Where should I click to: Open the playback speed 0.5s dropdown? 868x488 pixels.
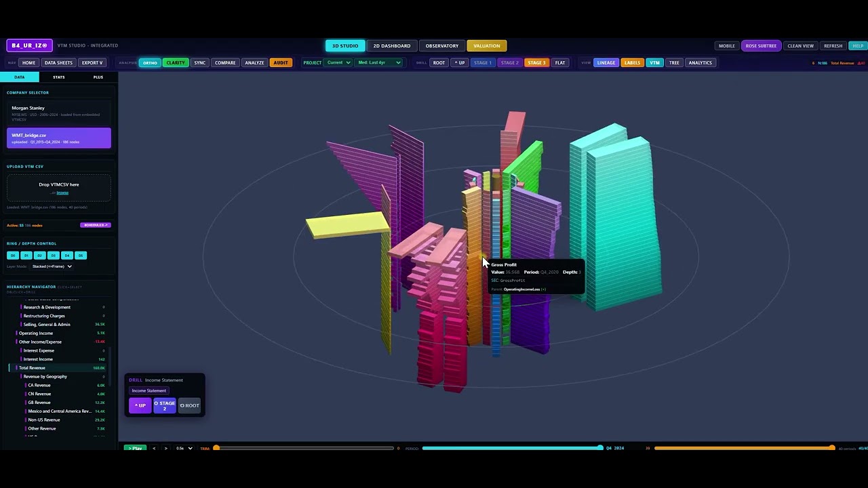[x=184, y=448]
